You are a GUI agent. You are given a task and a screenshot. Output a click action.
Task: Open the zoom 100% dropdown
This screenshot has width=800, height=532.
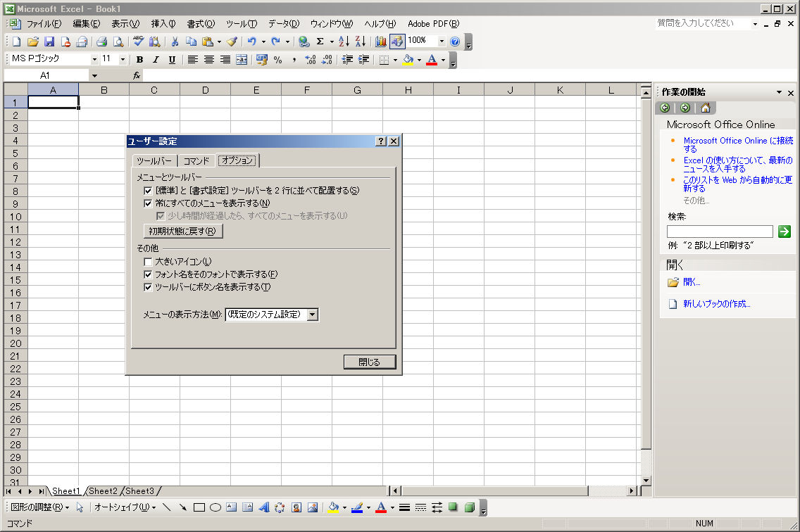tap(442, 42)
